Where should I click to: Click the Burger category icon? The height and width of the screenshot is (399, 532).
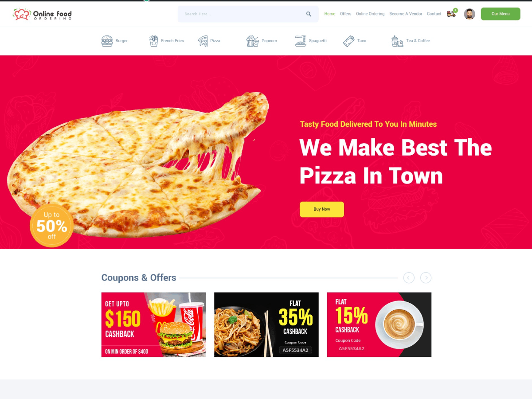tap(107, 41)
